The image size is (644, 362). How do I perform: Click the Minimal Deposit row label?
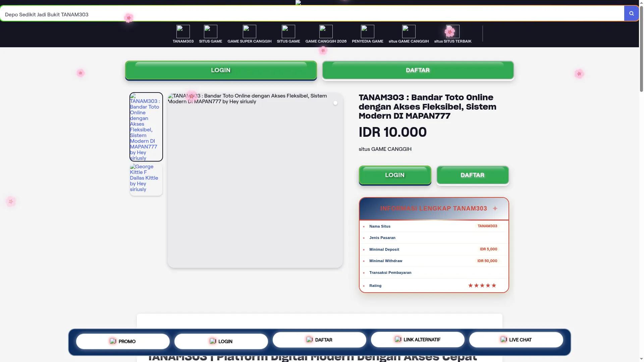pos(384,250)
